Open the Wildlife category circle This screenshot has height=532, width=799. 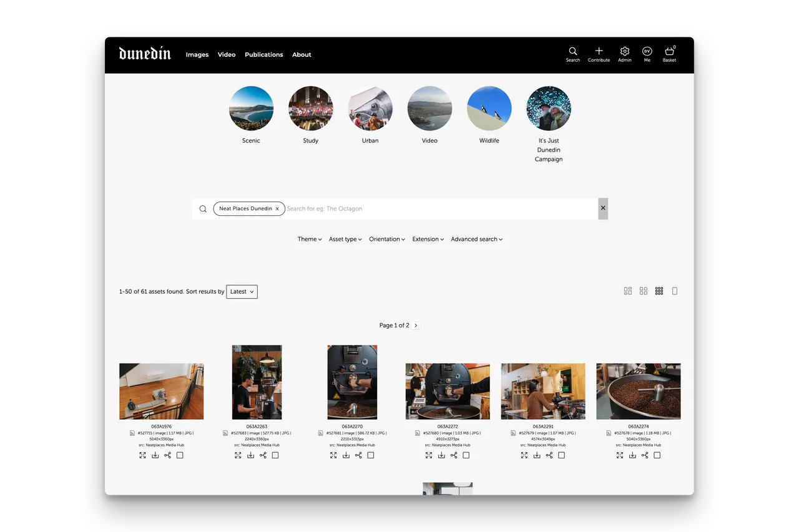coord(489,109)
